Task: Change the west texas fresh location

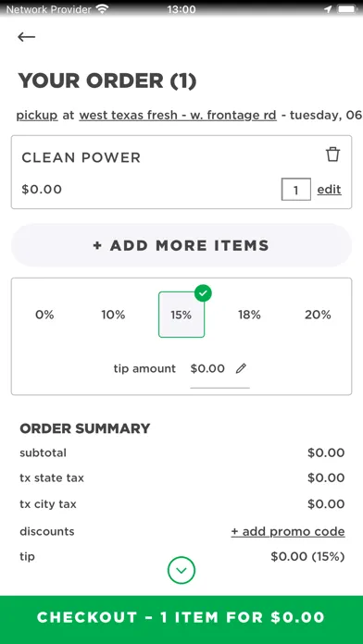Action: pos(178,116)
